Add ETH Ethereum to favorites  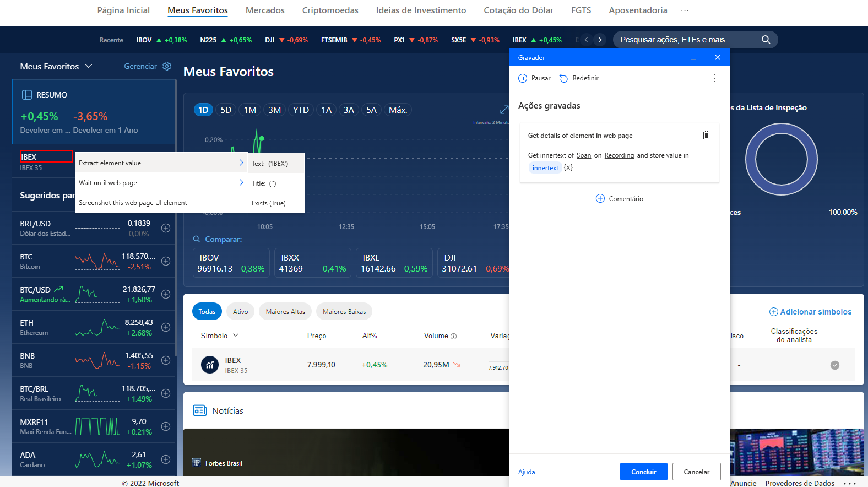166,327
